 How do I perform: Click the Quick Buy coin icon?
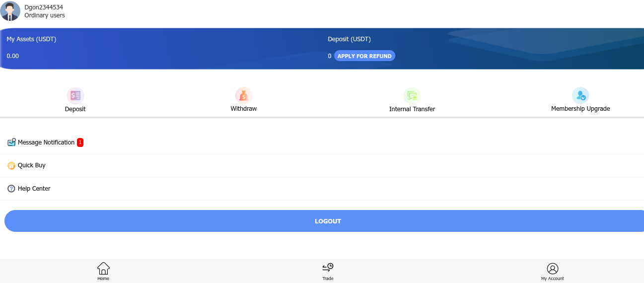pos(11,165)
